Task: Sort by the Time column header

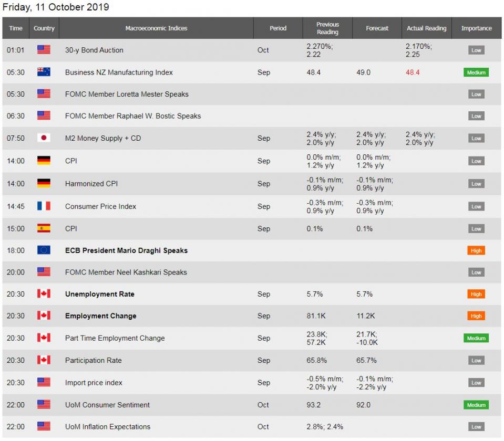Action: [x=16, y=28]
